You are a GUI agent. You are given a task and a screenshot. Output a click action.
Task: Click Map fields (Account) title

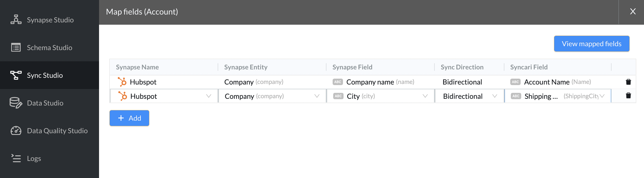(142, 12)
